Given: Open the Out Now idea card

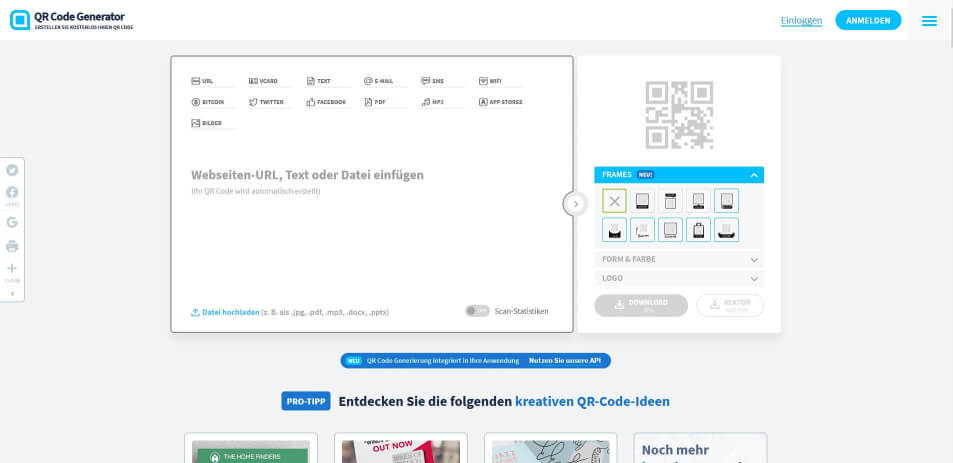Looking at the screenshot, I should 401,448.
